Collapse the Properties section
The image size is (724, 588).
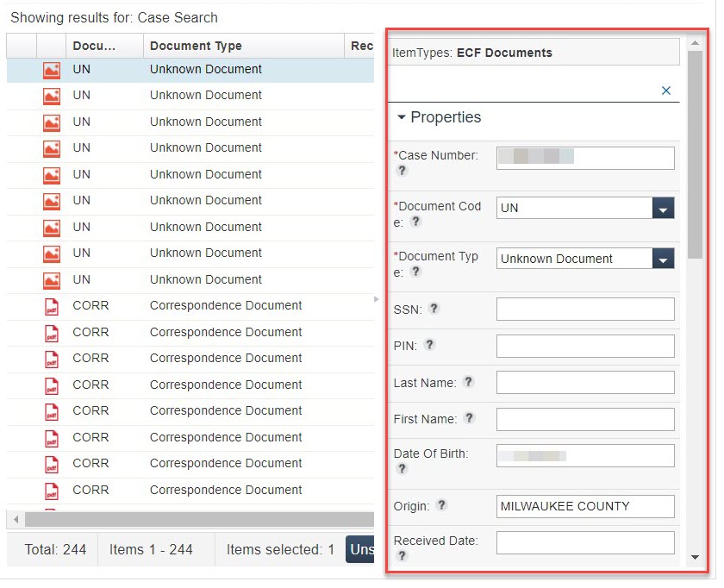tap(402, 118)
